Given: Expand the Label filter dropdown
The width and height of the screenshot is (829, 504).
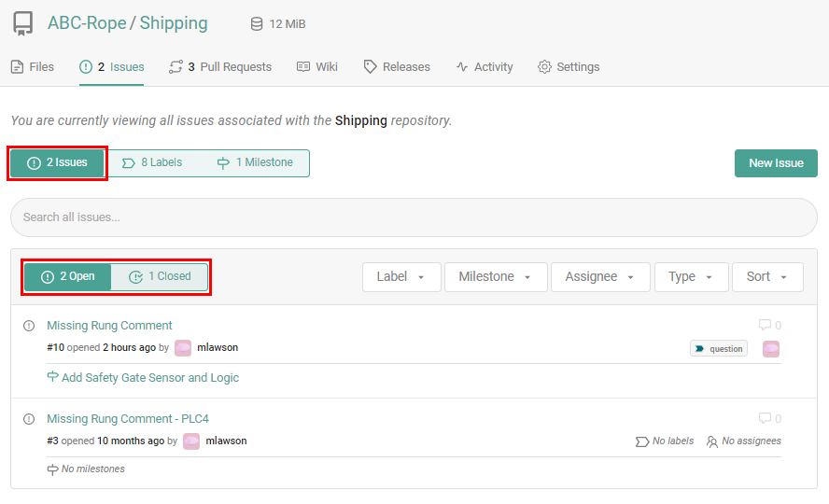Looking at the screenshot, I should pyautogui.click(x=400, y=277).
